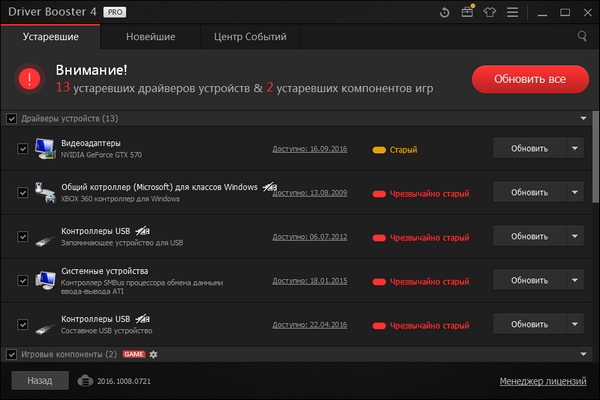
Task: Switch to the Новейшие tab
Action: (x=150, y=37)
